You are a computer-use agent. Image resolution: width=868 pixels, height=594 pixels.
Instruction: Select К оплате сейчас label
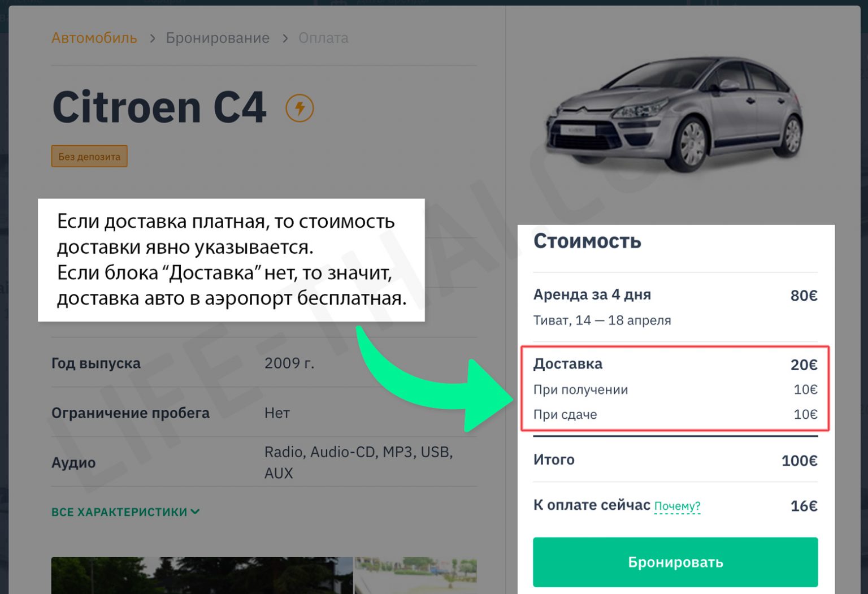592,505
